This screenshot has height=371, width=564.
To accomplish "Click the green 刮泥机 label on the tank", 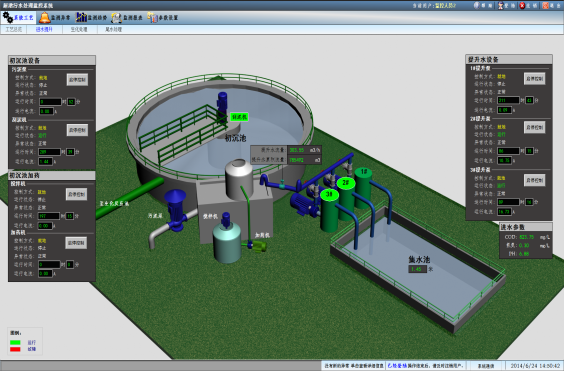I will (239, 117).
